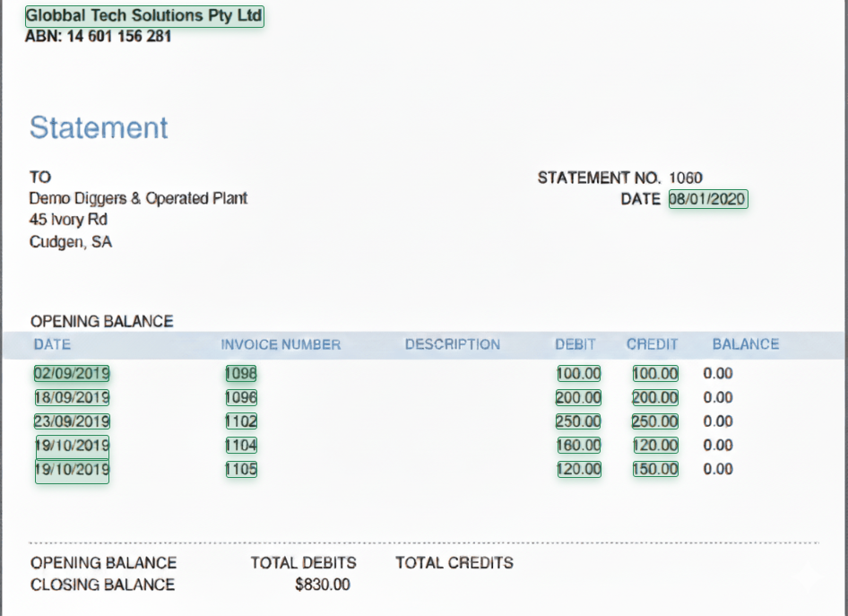Click the STATEMENT NO. label
The width and height of the screenshot is (848, 616).
[599, 178]
